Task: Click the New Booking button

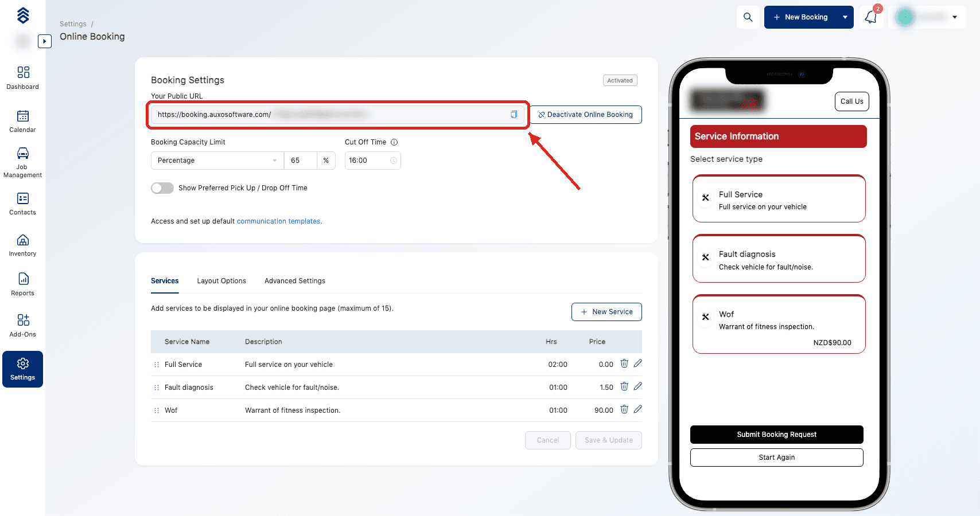Action: [801, 17]
